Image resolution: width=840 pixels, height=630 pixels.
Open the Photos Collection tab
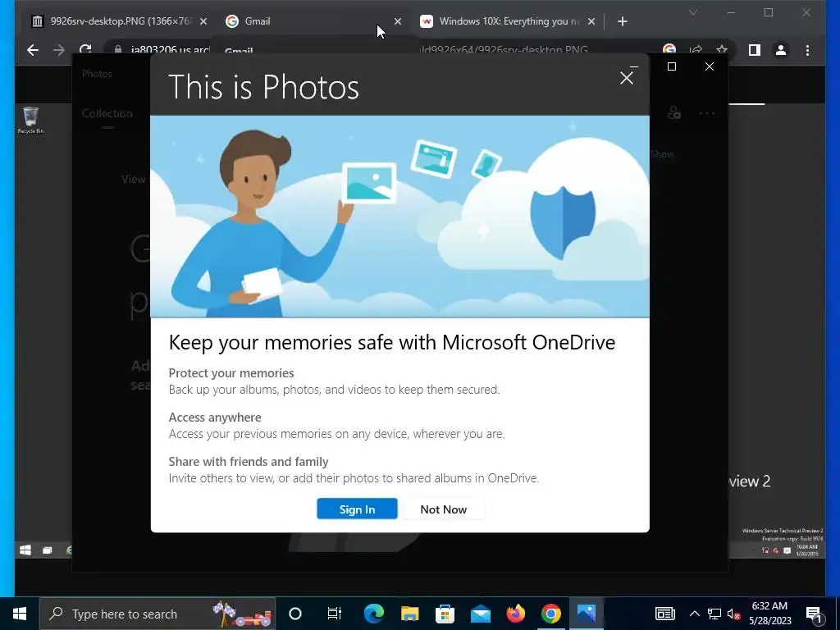coord(107,113)
